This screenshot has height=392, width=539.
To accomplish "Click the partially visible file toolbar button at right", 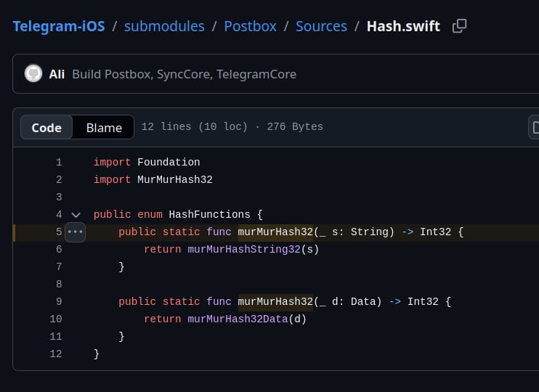I will [534, 127].
